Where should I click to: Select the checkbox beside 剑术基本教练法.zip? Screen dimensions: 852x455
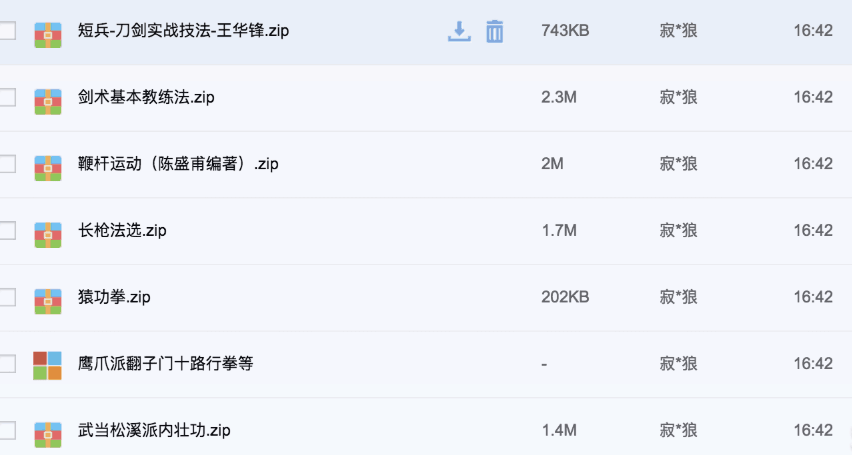[x=7, y=97]
